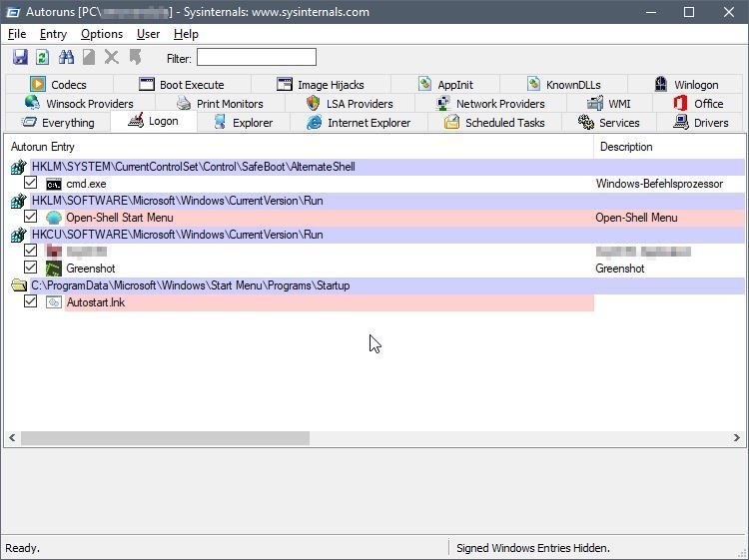Screen dimensions: 749x560
Task: Open the File menu
Action: (x=17, y=34)
